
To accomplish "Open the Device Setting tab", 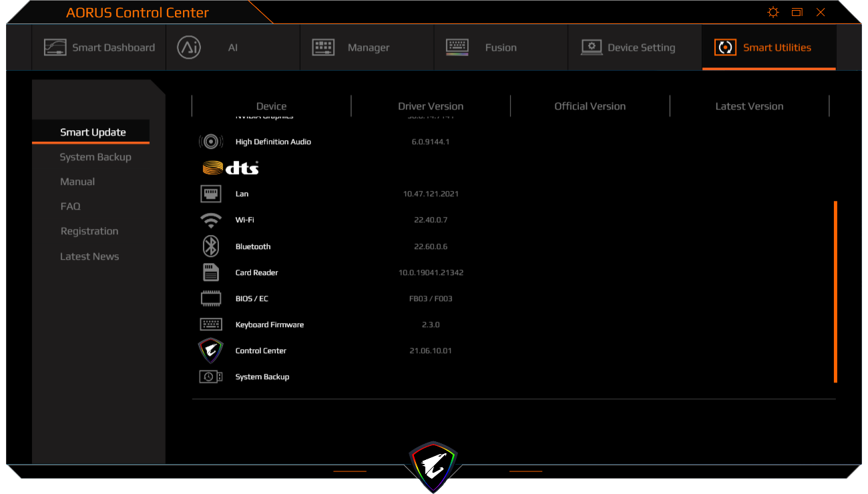I will tap(635, 47).
